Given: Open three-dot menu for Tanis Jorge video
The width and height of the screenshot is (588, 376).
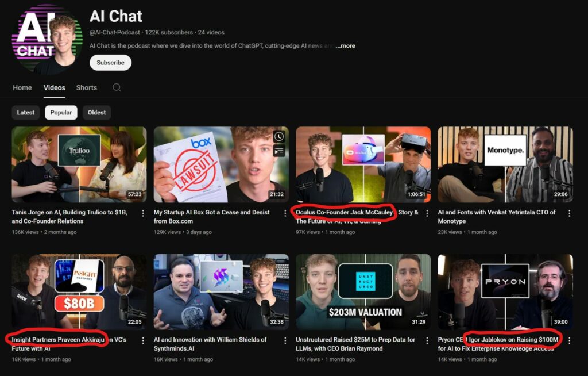Looking at the screenshot, I should tap(144, 213).
